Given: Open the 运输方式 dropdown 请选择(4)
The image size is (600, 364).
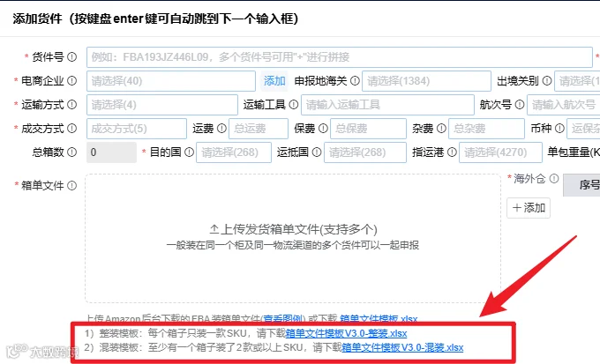Looking at the screenshot, I should click(162, 105).
